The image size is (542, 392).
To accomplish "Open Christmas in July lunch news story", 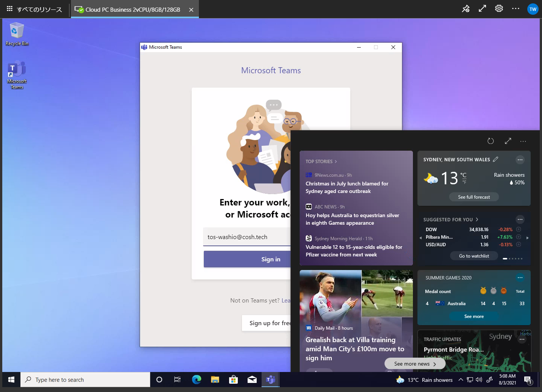I will (347, 187).
